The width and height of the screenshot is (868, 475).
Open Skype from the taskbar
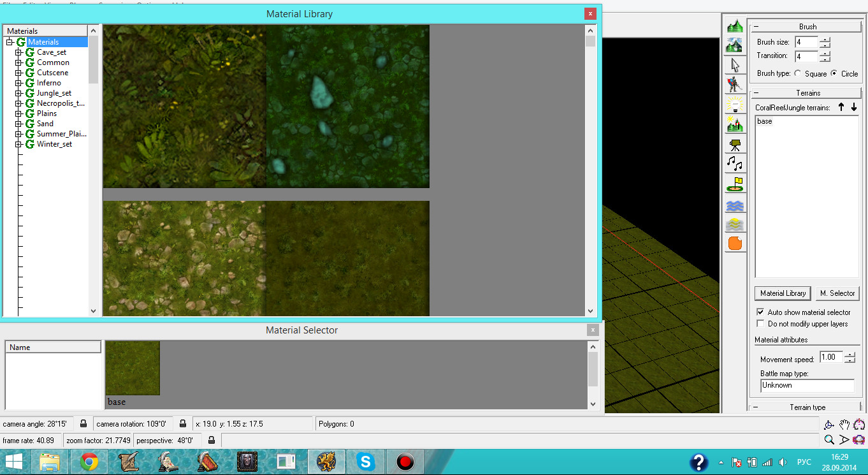click(365, 462)
